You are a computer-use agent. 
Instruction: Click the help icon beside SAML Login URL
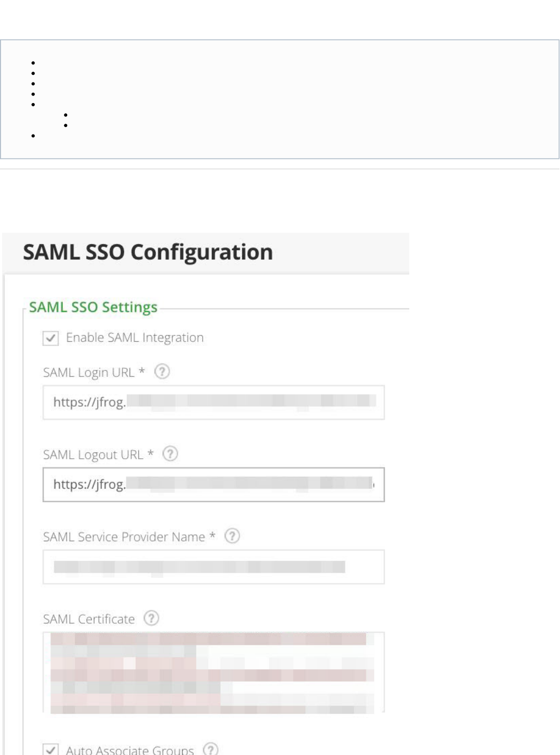click(x=162, y=372)
